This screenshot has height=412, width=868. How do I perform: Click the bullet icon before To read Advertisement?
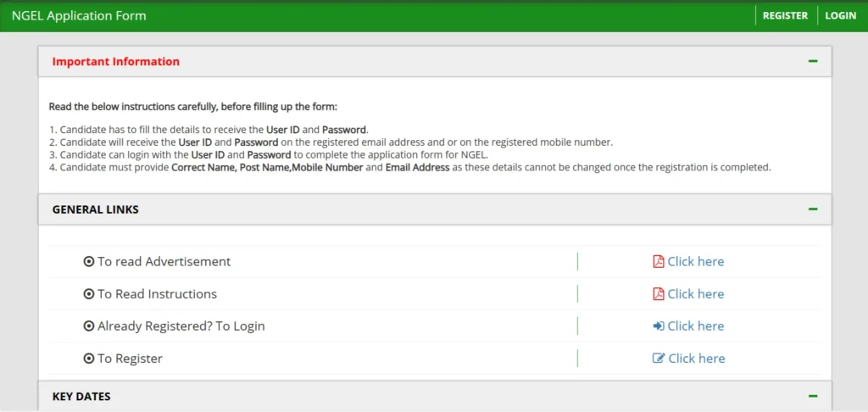pos(88,261)
